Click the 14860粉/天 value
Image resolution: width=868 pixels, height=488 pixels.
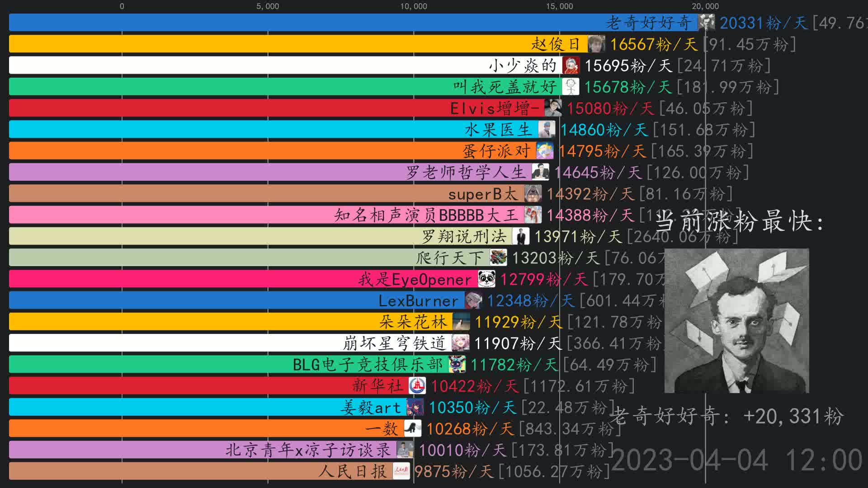[x=604, y=130]
